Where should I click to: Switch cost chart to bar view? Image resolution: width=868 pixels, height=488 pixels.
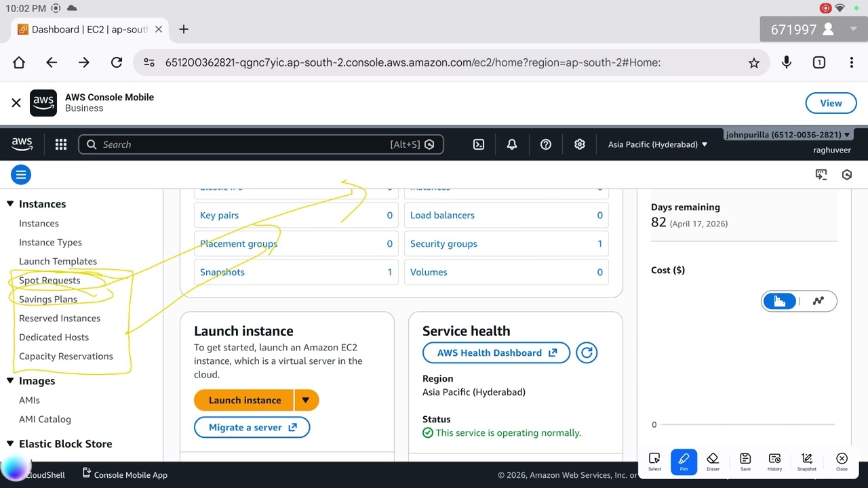point(780,301)
